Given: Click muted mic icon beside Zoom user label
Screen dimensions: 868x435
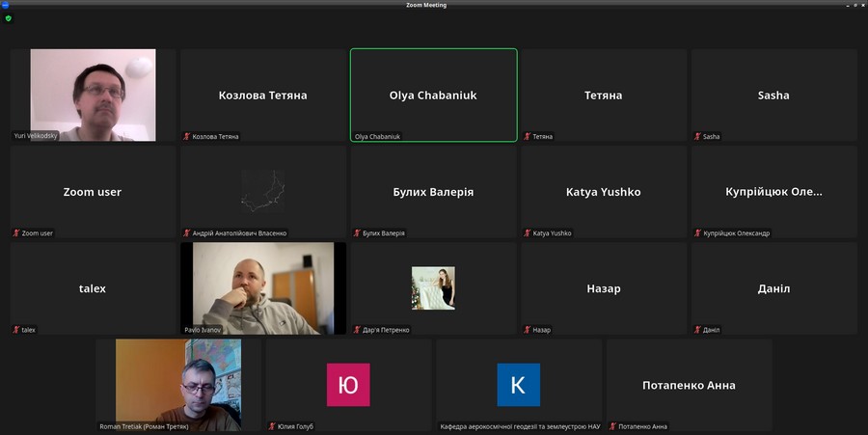Looking at the screenshot, I should pyautogui.click(x=16, y=233).
